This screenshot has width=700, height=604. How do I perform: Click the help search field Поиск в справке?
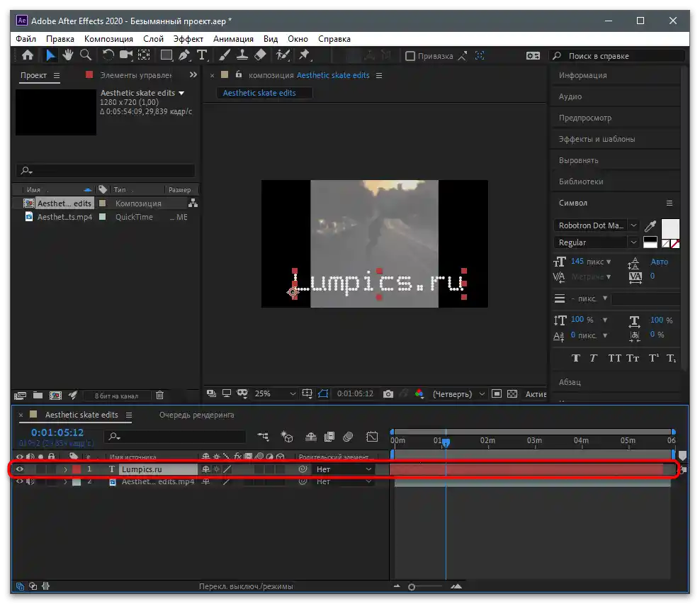(x=617, y=56)
